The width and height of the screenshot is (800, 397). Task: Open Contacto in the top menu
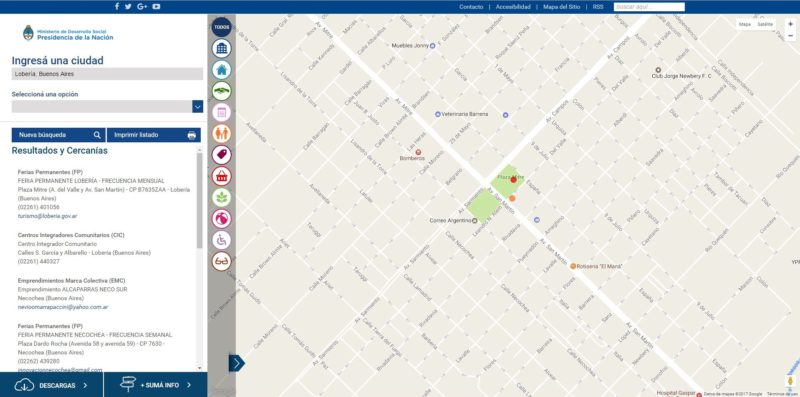tap(471, 7)
